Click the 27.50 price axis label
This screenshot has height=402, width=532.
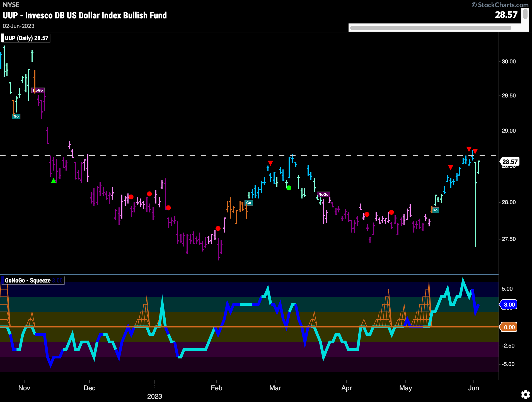click(x=509, y=239)
